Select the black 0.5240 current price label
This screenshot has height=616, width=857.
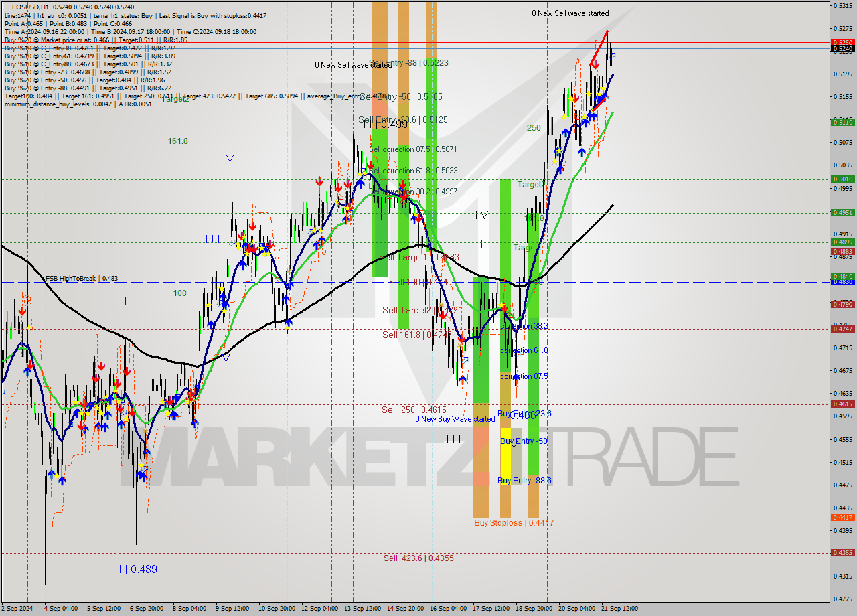[842, 48]
